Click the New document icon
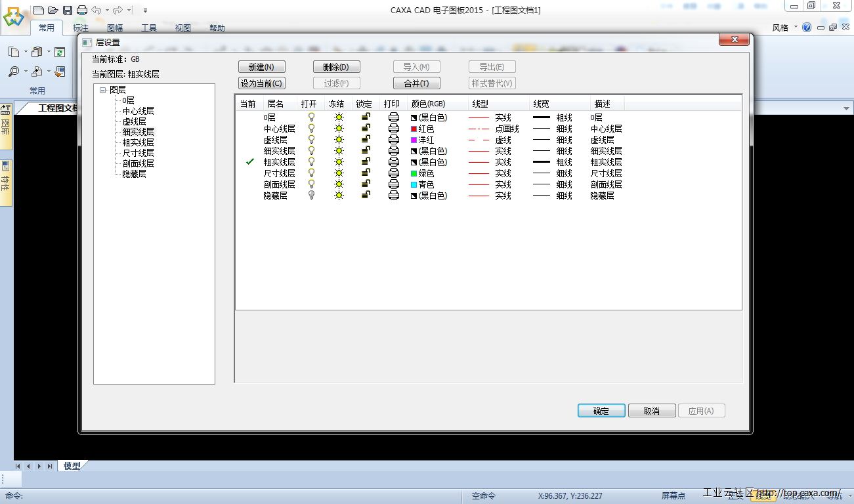Viewport: 854px width, 504px height. point(39,10)
